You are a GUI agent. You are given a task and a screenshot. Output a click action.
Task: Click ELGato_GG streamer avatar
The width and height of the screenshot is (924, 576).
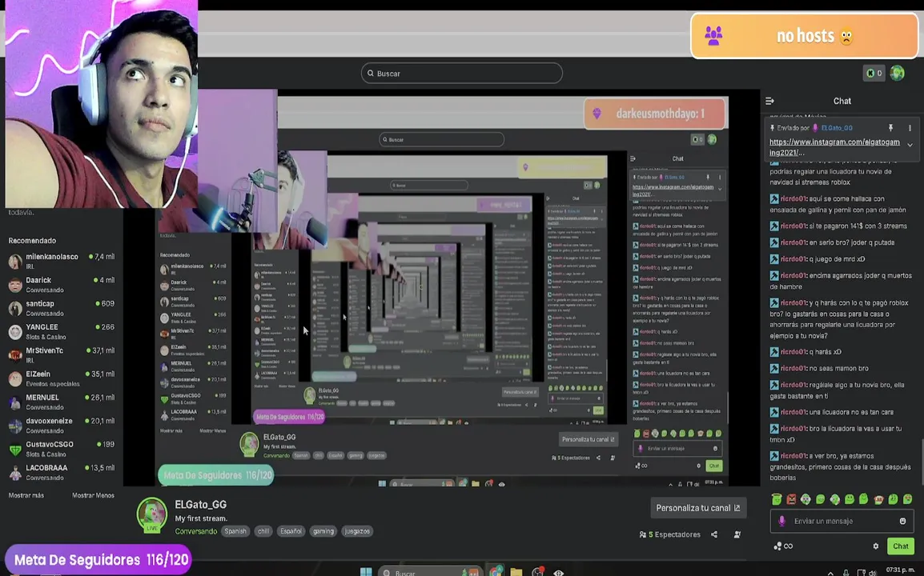click(x=152, y=514)
